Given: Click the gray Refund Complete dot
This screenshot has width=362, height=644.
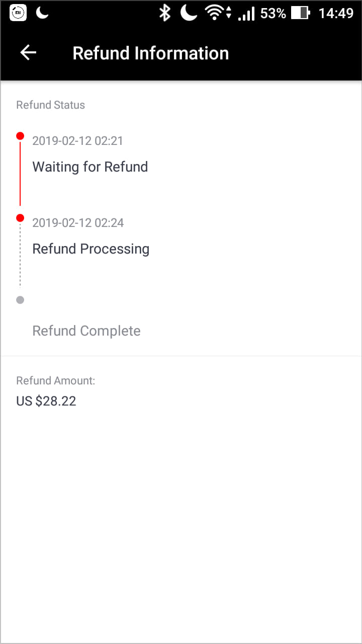Looking at the screenshot, I should coord(20,300).
